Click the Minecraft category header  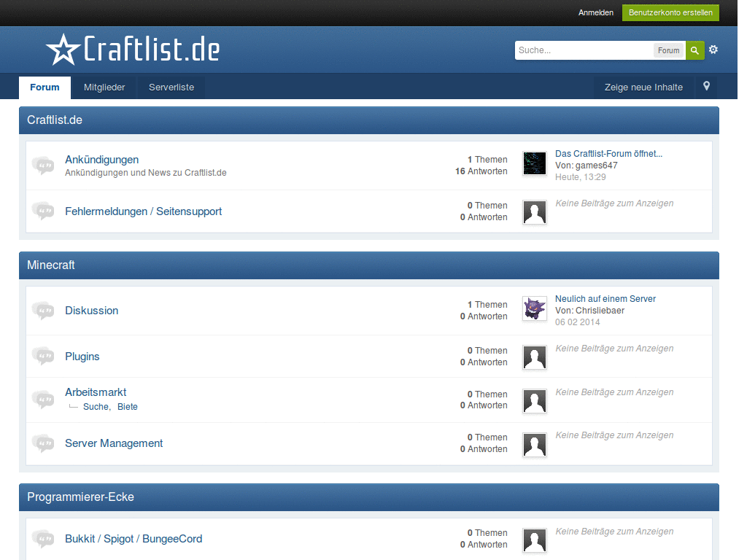tap(368, 265)
